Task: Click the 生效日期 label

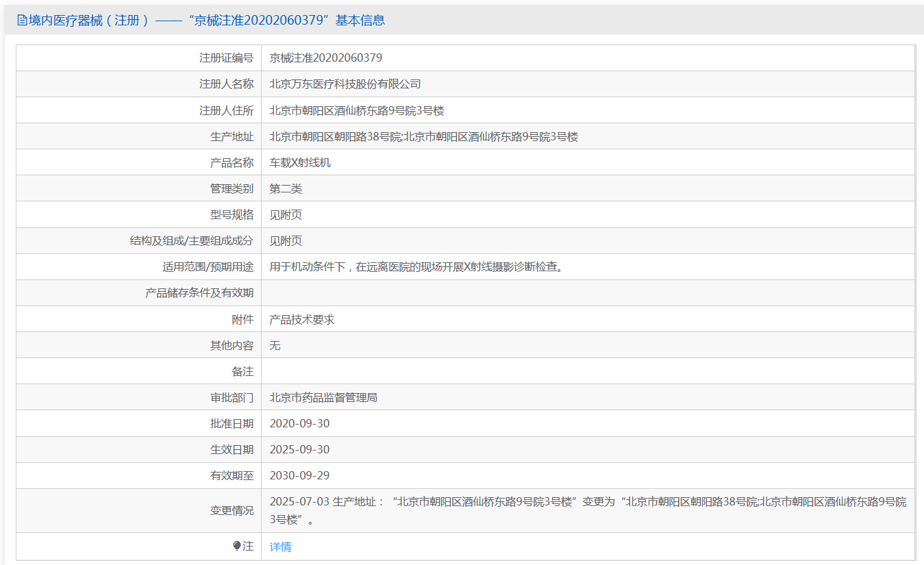Action: pos(232,449)
